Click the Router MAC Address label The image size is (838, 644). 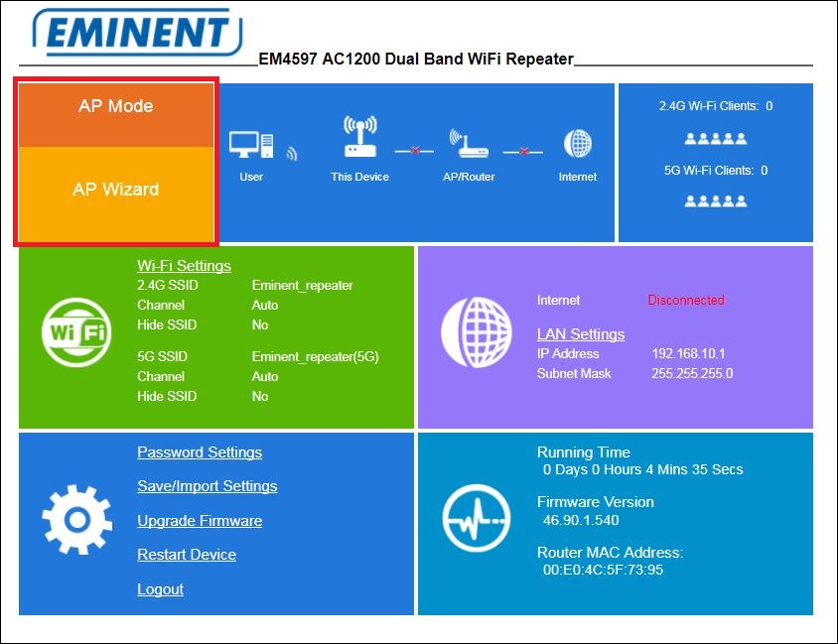click(x=610, y=552)
